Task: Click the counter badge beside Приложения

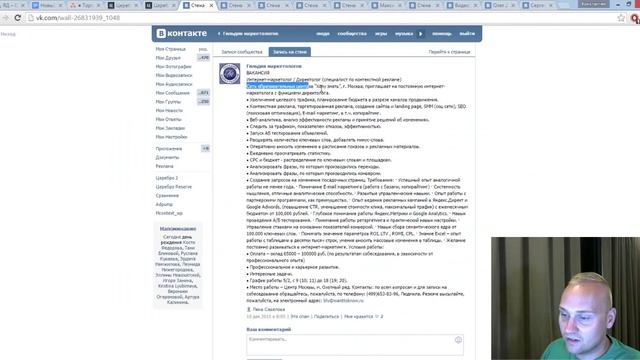Action: pos(205,149)
